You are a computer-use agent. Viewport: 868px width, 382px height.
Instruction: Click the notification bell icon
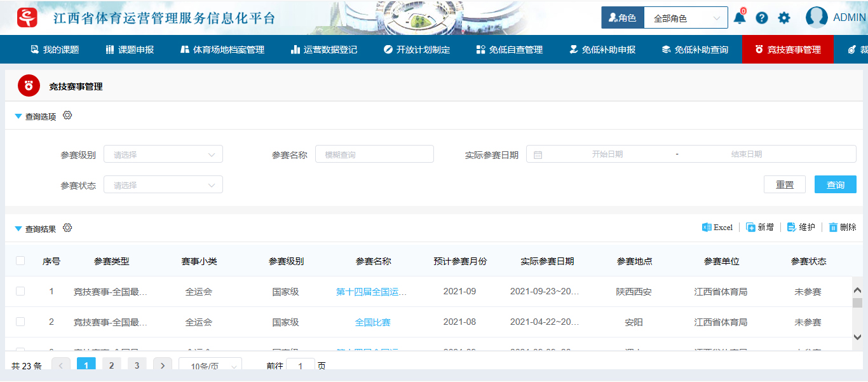click(x=740, y=18)
